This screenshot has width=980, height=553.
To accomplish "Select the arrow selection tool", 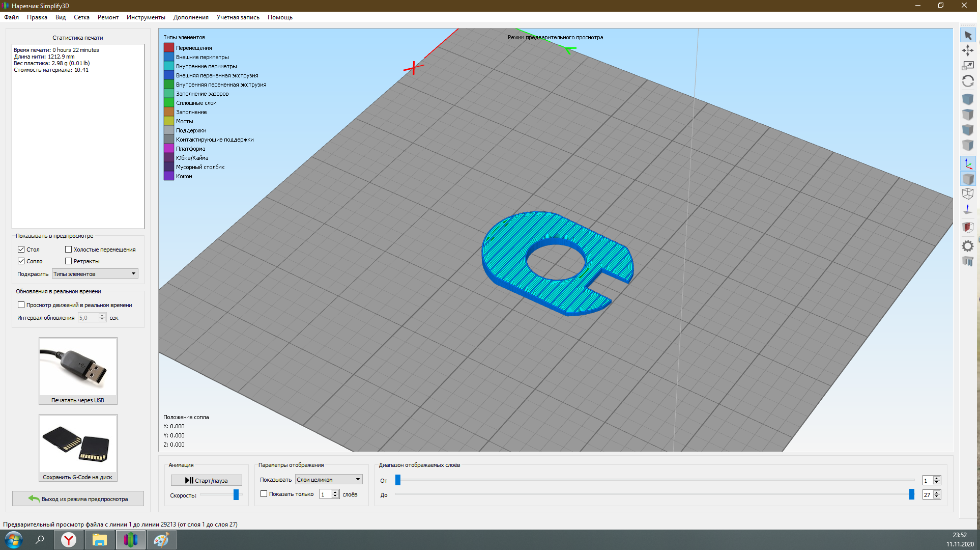I will (x=968, y=36).
